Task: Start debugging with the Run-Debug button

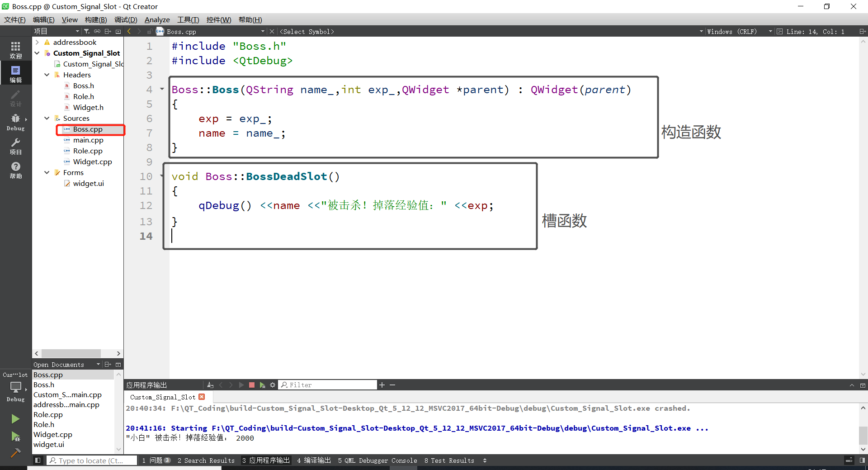Action: point(15,437)
